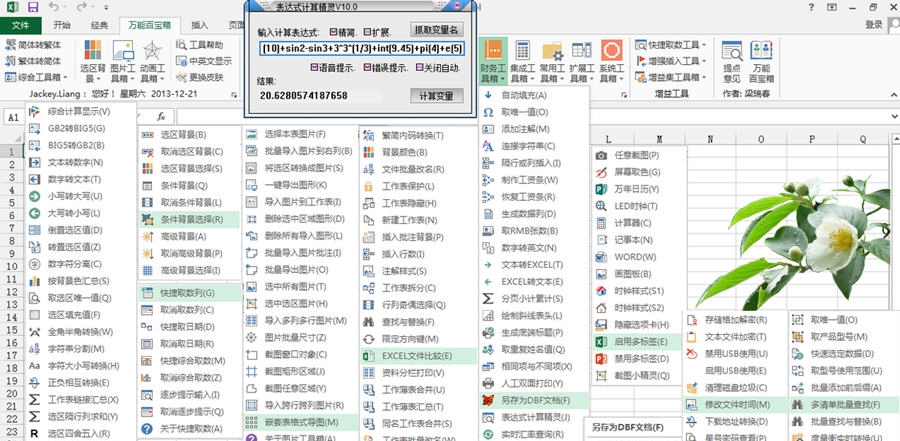
Task: Click 更换皮肤 change skin icon
Action: 200,77
